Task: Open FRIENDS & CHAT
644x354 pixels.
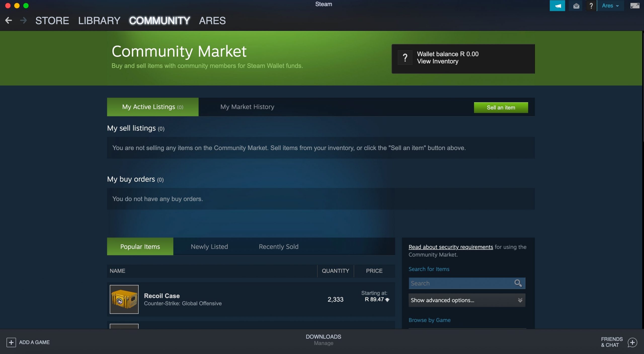Action: click(x=612, y=342)
